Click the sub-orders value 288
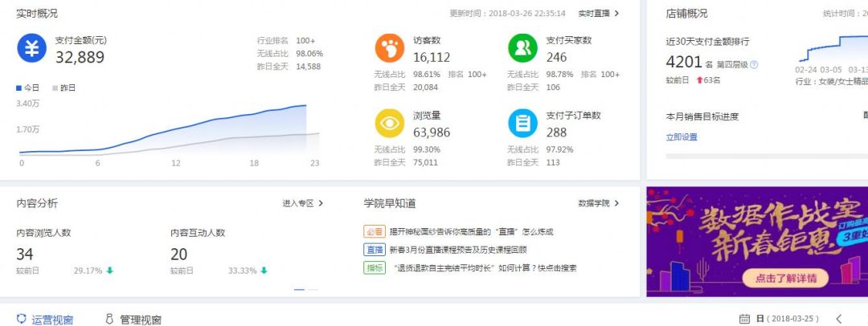This screenshot has width=868, height=326. click(556, 132)
